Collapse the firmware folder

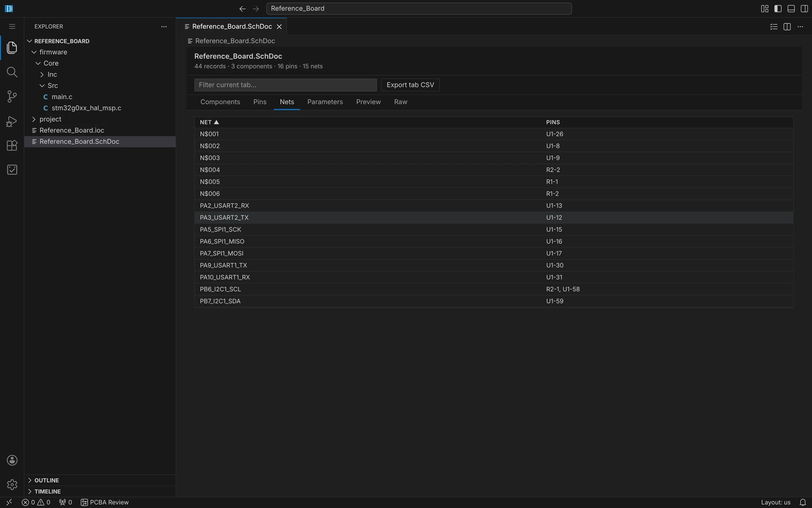pos(34,52)
